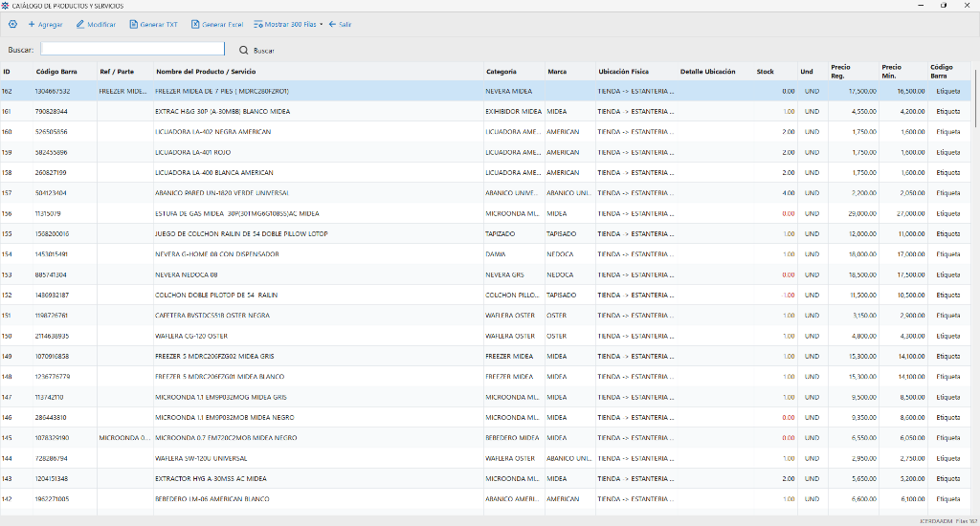Select JUEGO DE COLCHON RAILIN product name

coord(241,233)
